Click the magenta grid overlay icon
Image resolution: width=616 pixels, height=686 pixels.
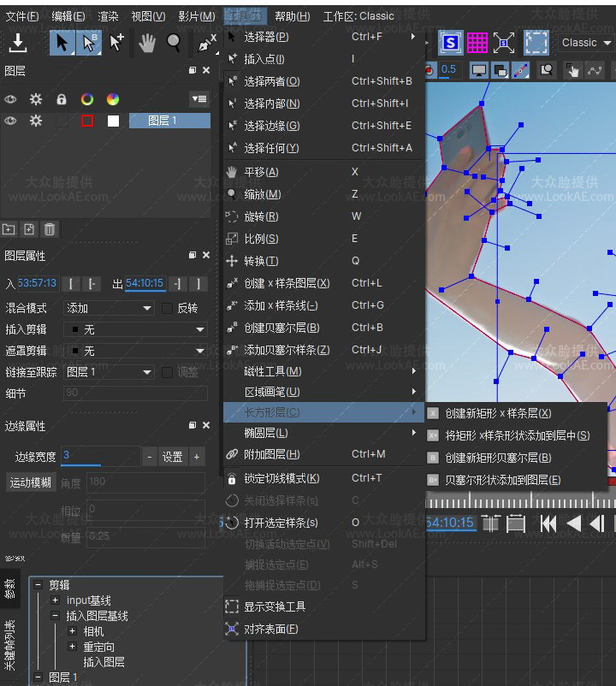click(477, 43)
